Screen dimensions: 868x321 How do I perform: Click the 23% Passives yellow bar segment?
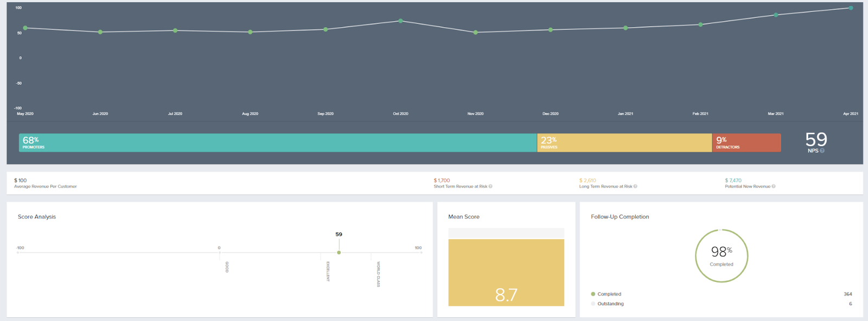(624, 143)
